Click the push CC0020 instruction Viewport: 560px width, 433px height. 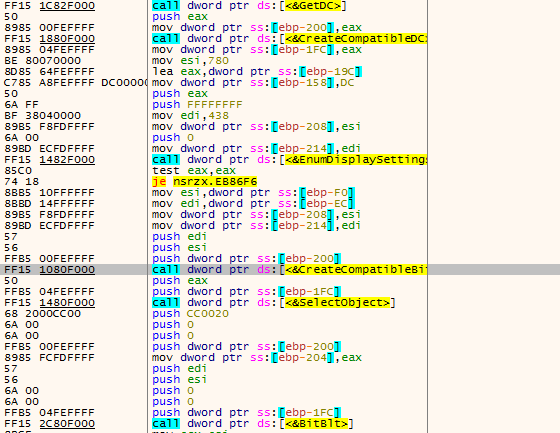[190, 314]
